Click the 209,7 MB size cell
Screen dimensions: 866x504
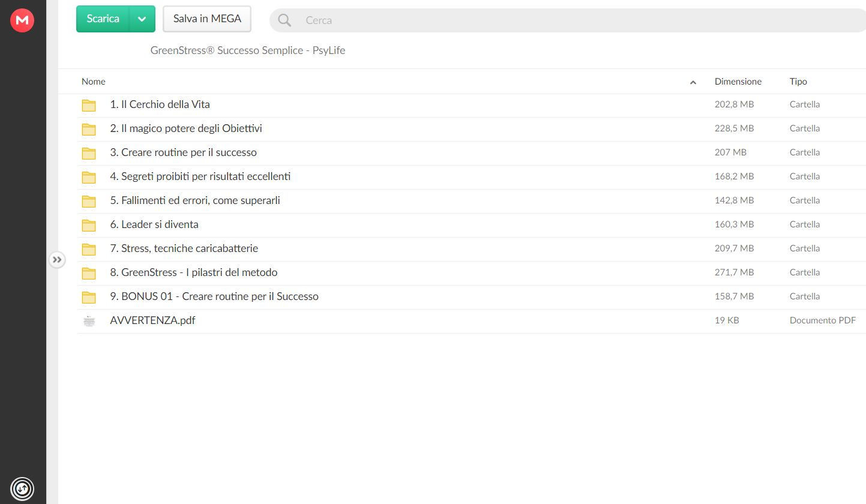[734, 248]
